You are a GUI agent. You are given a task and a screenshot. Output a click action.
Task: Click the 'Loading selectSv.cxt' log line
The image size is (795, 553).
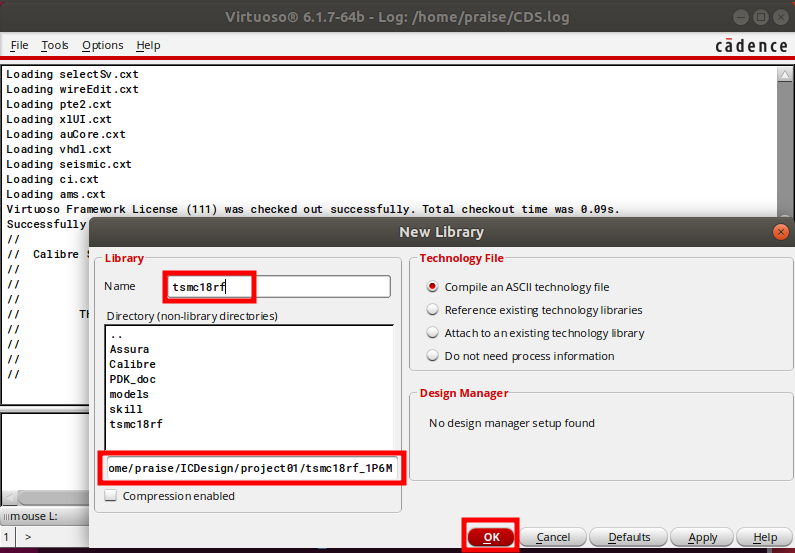pos(72,74)
